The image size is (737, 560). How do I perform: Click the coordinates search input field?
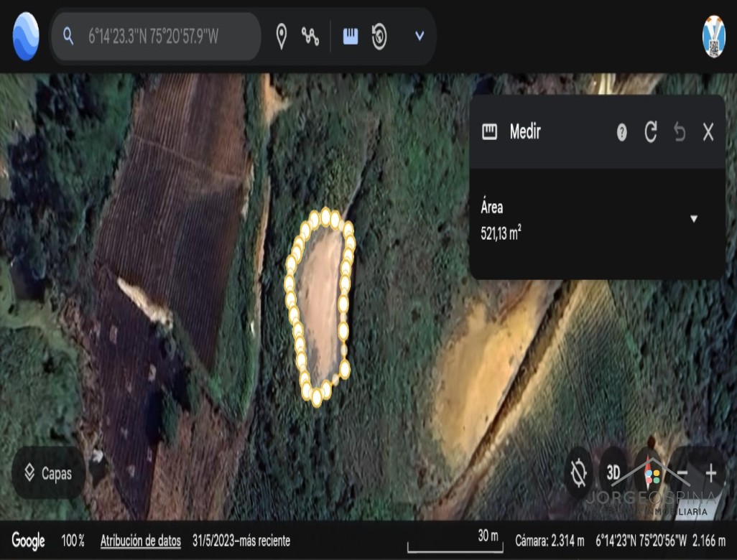(x=165, y=37)
